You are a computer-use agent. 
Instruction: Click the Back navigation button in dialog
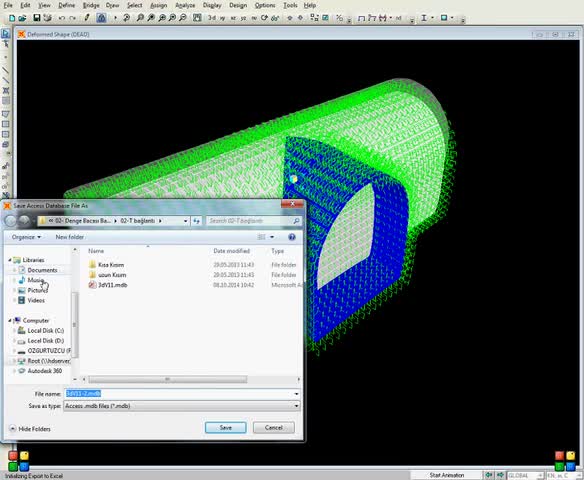(x=10, y=221)
